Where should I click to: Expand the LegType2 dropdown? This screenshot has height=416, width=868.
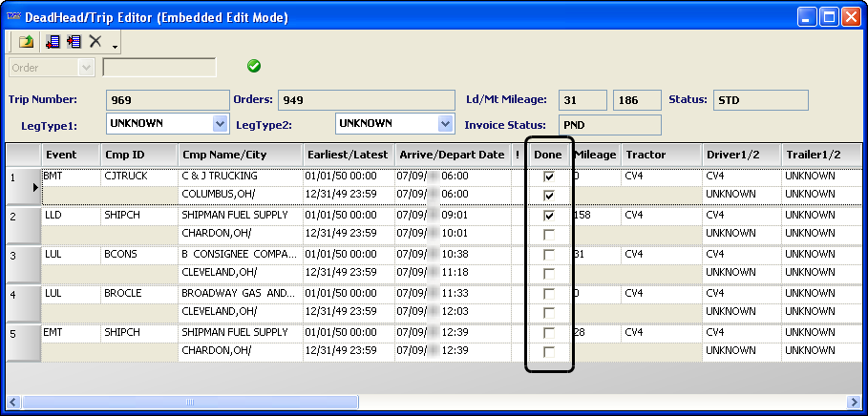click(x=445, y=124)
